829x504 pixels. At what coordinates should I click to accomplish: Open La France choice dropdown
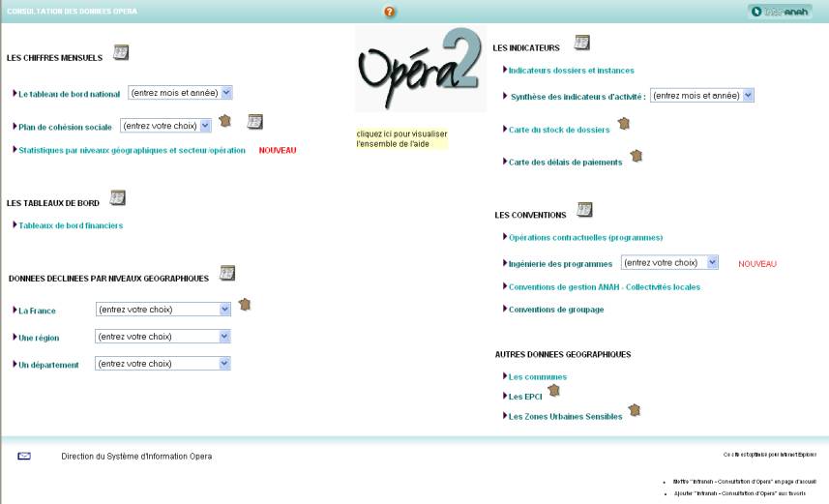pyautogui.click(x=163, y=310)
